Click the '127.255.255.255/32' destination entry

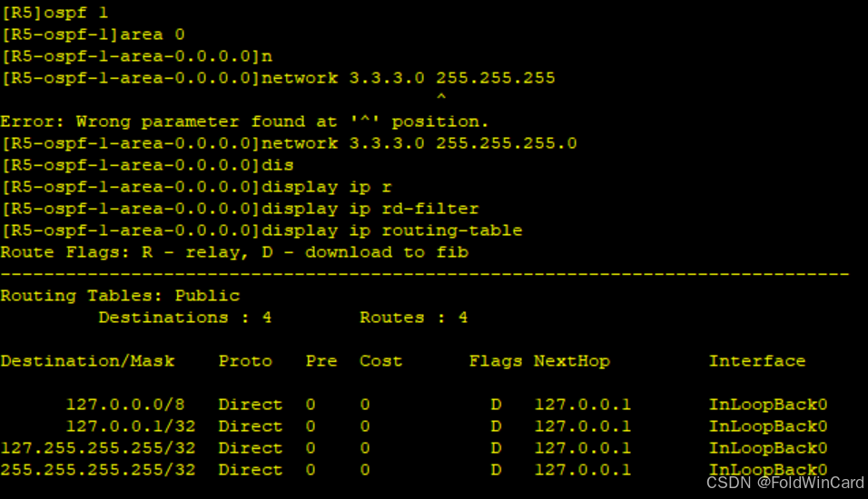pos(98,447)
